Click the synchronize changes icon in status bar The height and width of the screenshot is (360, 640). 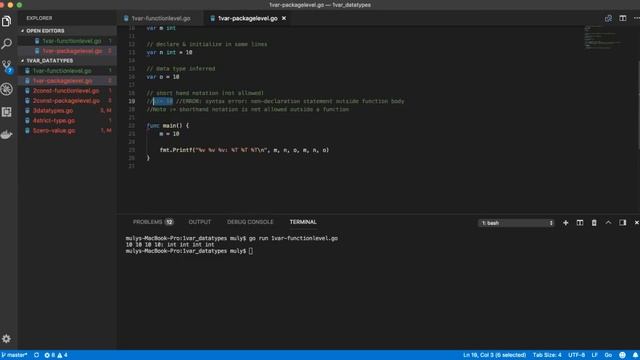point(36,355)
